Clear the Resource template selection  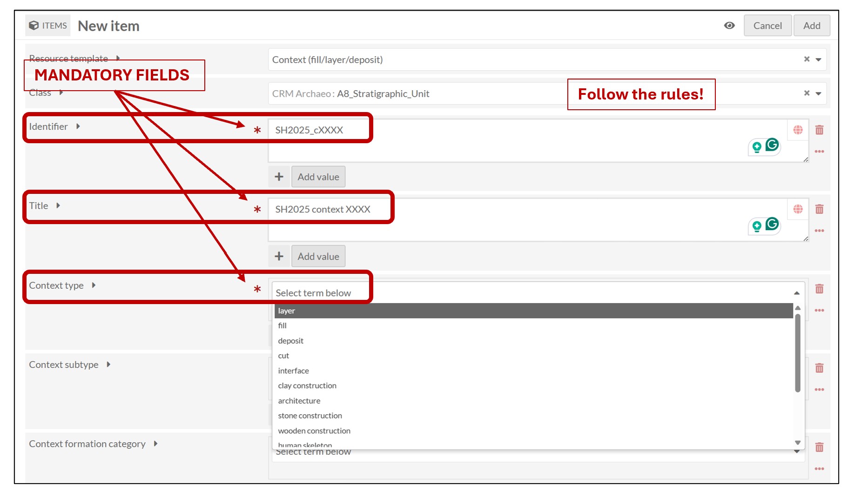[x=807, y=59]
